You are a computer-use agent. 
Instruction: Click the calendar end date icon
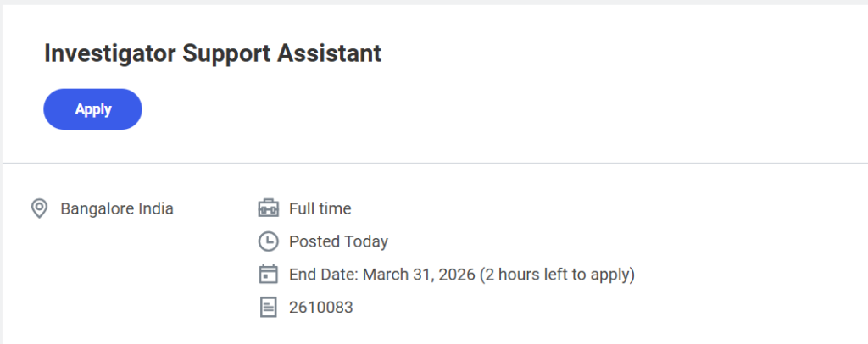tap(268, 275)
